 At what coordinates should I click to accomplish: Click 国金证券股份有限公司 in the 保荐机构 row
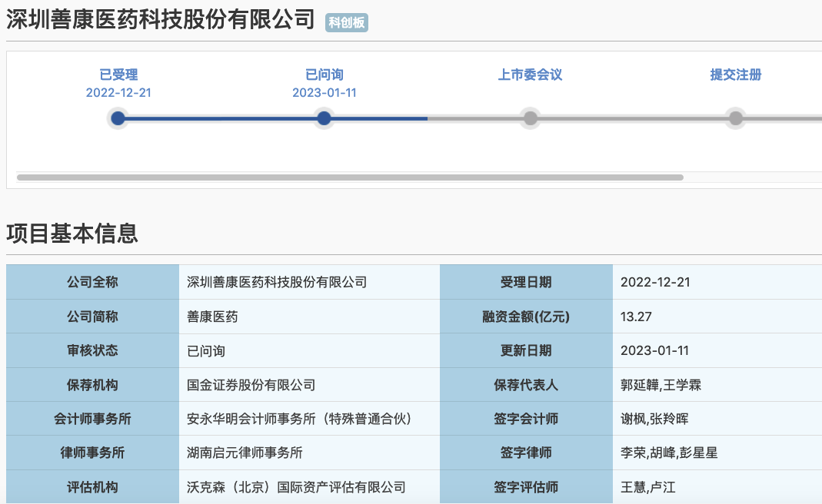coord(251,385)
